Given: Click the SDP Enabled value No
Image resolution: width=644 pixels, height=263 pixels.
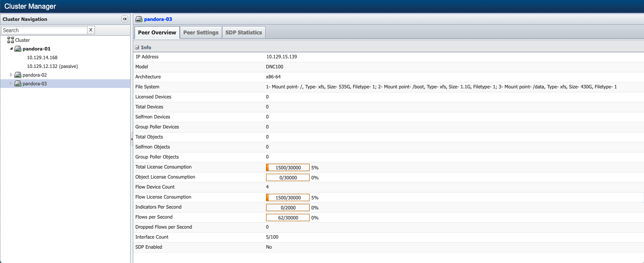Looking at the screenshot, I should coord(269,247).
